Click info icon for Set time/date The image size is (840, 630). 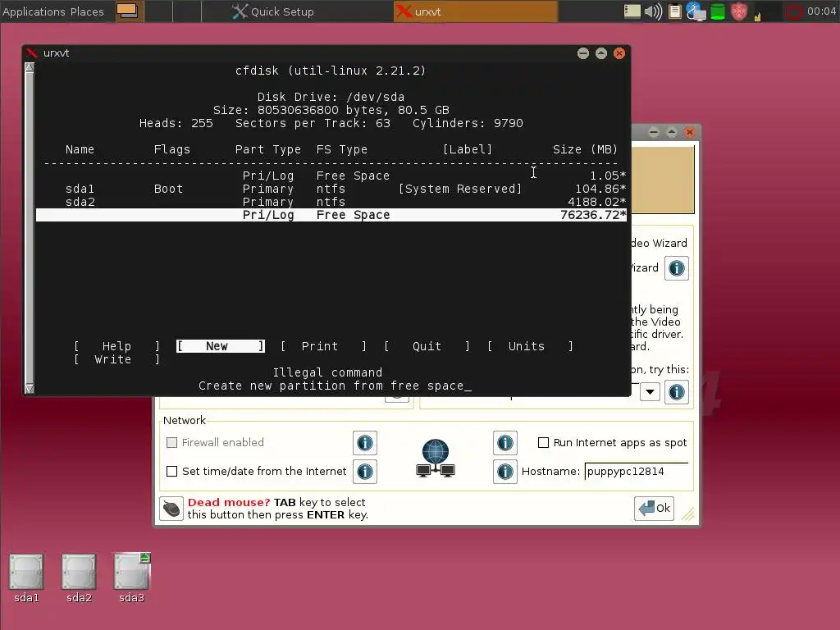point(365,472)
